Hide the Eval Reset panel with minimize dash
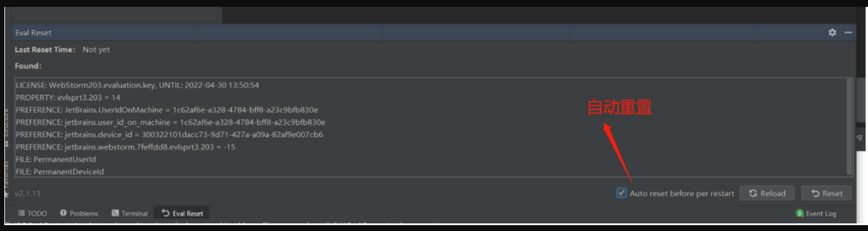This screenshot has height=231, width=868. [x=848, y=32]
